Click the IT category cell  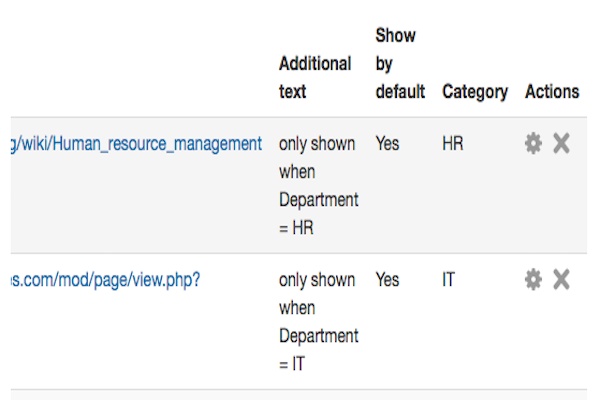(x=448, y=280)
